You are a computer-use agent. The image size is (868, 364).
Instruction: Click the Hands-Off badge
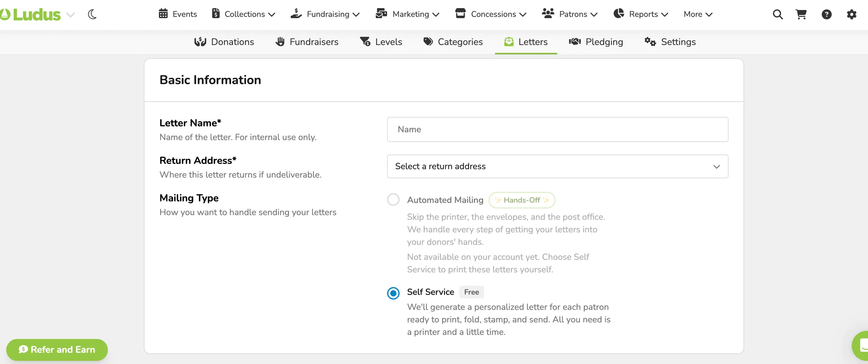pyautogui.click(x=522, y=200)
